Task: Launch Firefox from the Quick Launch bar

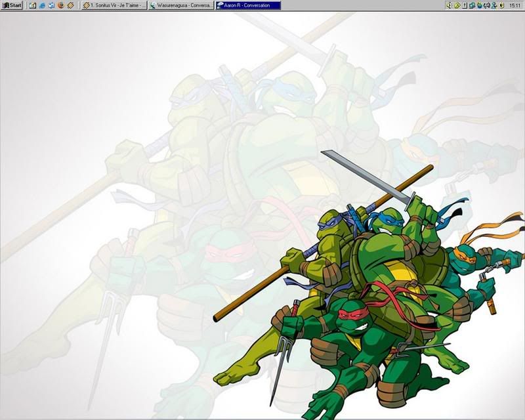Action: pos(60,5)
